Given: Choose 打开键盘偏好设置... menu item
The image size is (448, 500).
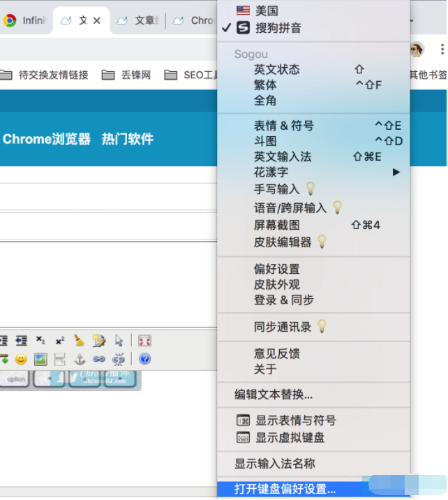Looking at the screenshot, I should tap(285, 489).
